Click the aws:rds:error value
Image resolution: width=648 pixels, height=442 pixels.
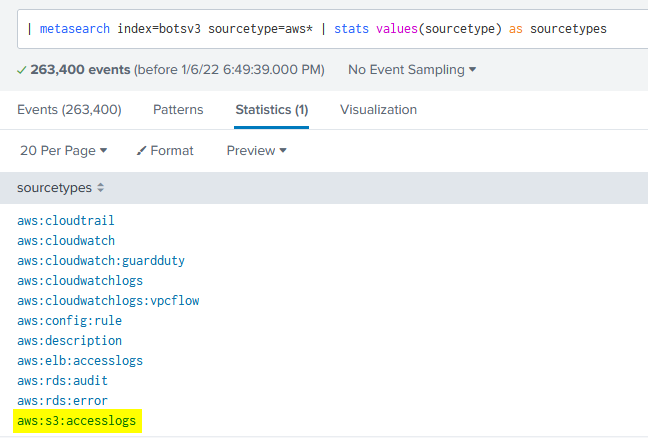62,401
